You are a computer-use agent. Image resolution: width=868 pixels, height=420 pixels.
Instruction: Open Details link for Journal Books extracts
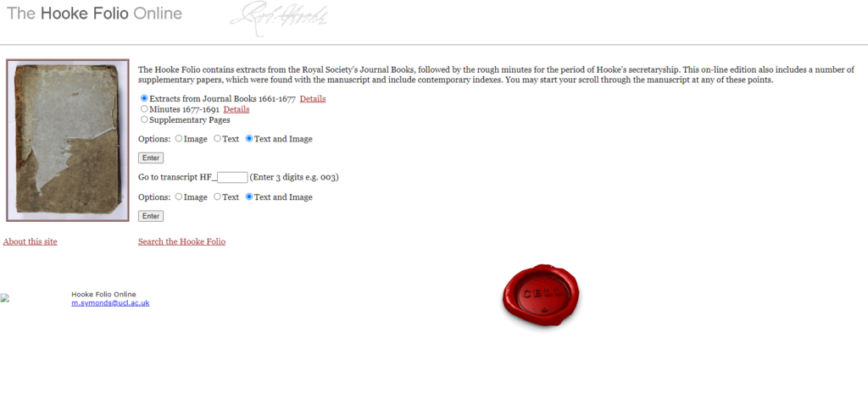click(x=313, y=99)
